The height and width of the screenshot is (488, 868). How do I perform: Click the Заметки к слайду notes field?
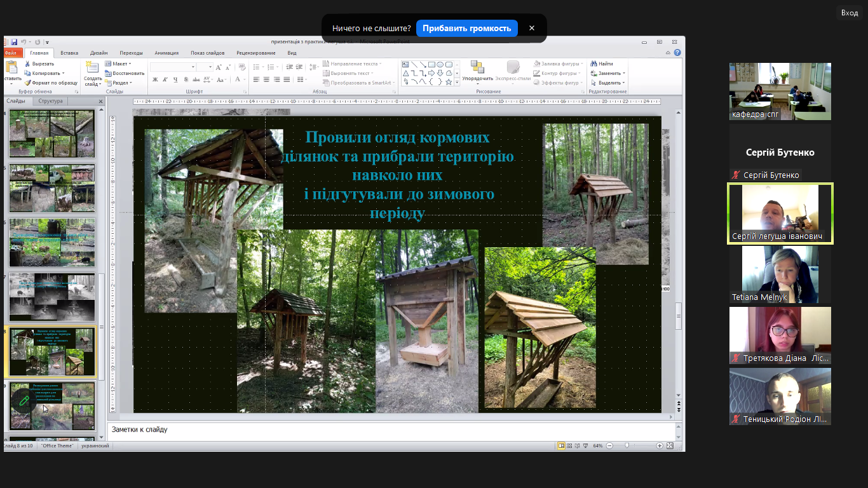(393, 430)
